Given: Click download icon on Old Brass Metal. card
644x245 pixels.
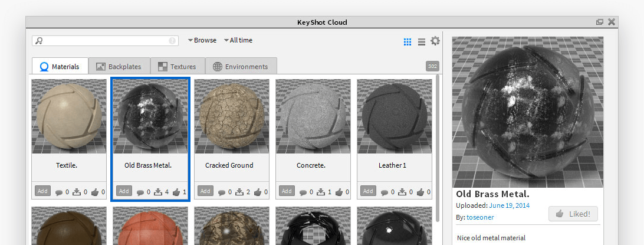Looking at the screenshot, I should coord(158,191).
